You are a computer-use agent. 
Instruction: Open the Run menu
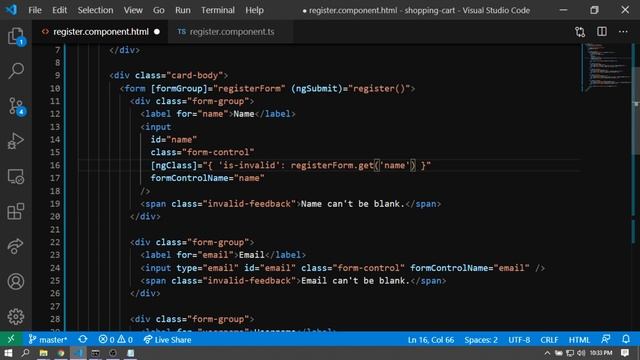point(182,10)
